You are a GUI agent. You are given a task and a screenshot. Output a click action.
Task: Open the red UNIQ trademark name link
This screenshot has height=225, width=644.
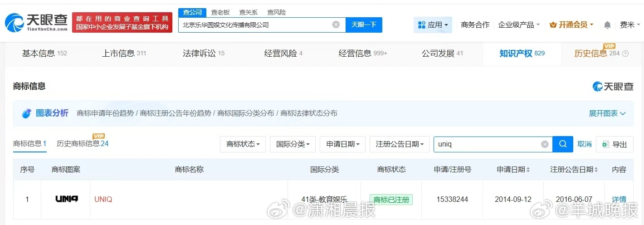(103, 199)
